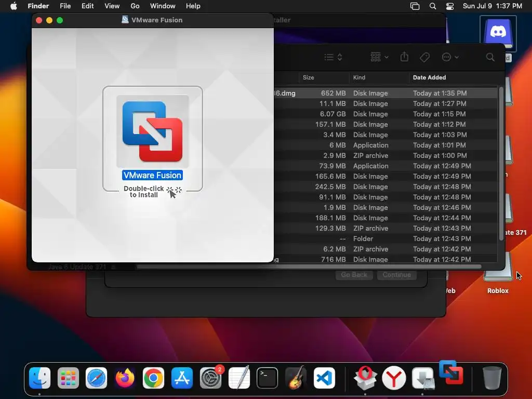Image resolution: width=532 pixels, height=399 pixels.
Task: Open the Group By dropdown in Finder toolbar
Action: 379,57
